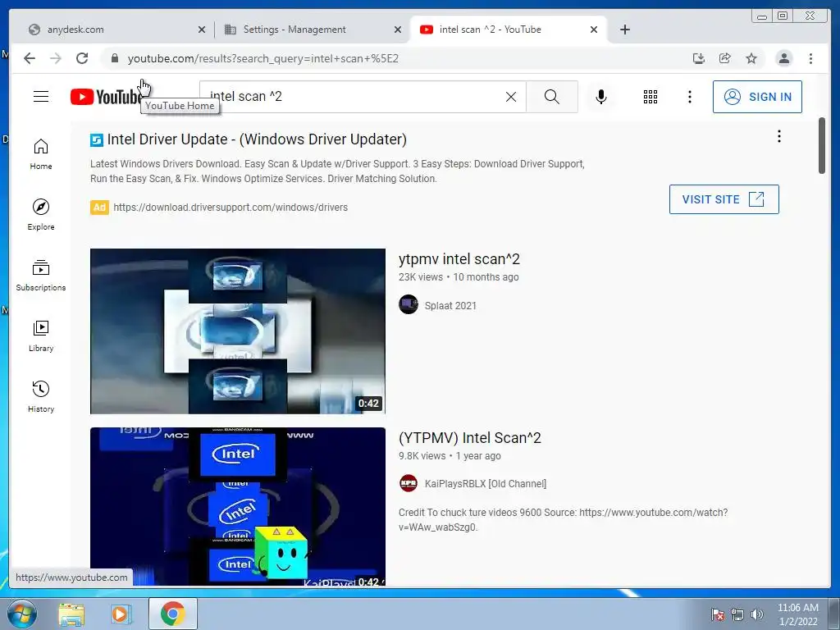Open Library in the sidebar
The image size is (840, 630).
coord(41,336)
